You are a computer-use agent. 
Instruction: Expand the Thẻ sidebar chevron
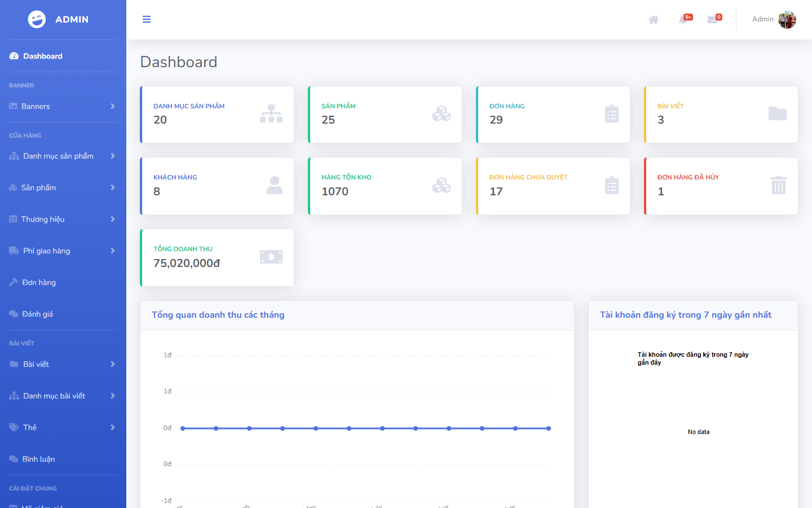113,427
